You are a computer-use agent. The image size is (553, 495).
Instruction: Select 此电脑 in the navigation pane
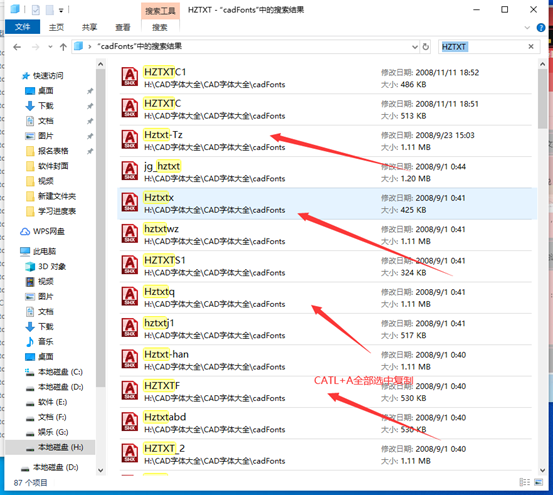tap(38, 251)
